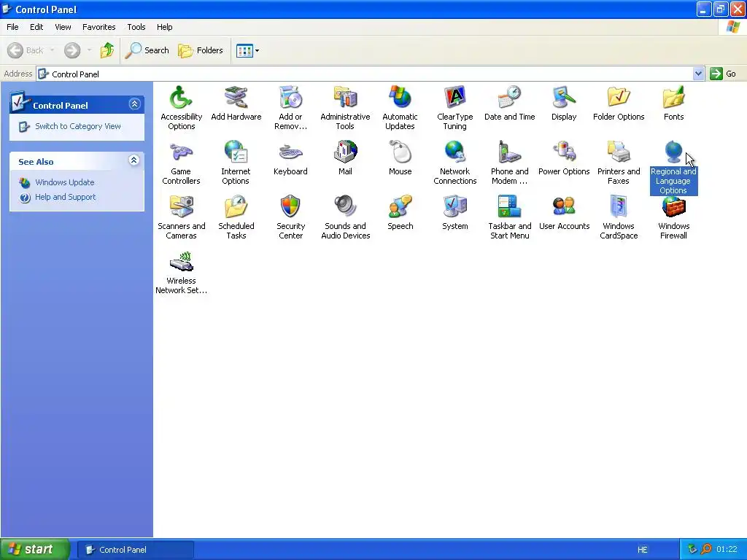Select the Keyboard icon

(290, 152)
